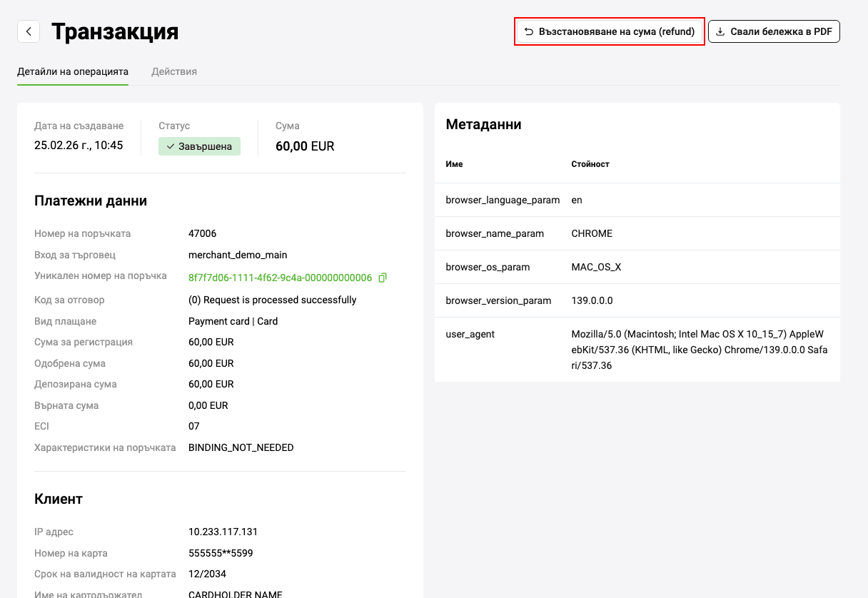Screen dimensions: 868x598
Task: Click the card number 555555**5599
Action: 221,553
